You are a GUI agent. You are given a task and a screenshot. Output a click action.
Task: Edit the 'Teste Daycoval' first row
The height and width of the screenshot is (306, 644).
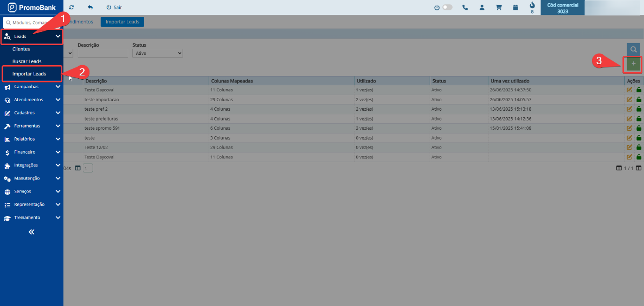tap(629, 90)
